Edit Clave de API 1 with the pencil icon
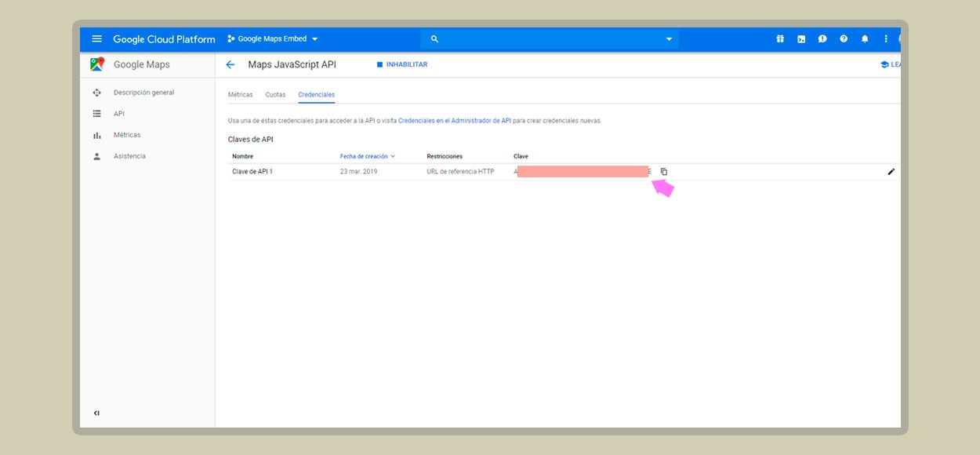The image size is (980, 455). click(x=891, y=172)
